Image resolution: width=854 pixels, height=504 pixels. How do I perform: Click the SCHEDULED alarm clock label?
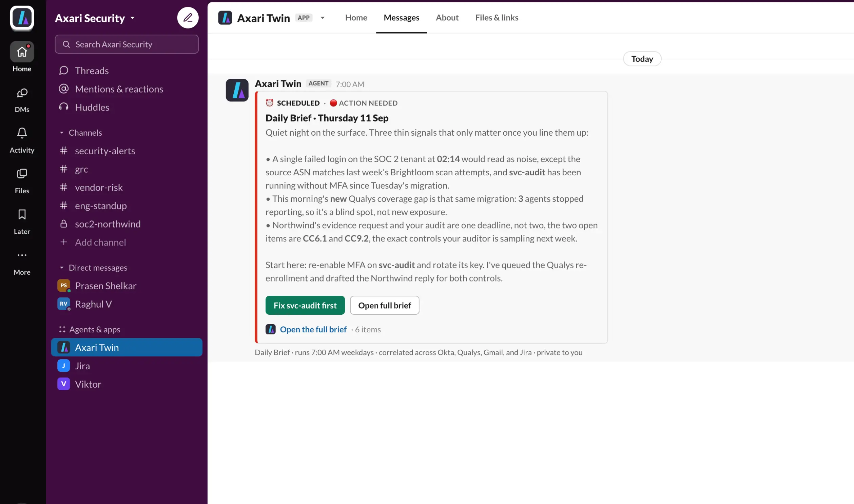tap(293, 103)
